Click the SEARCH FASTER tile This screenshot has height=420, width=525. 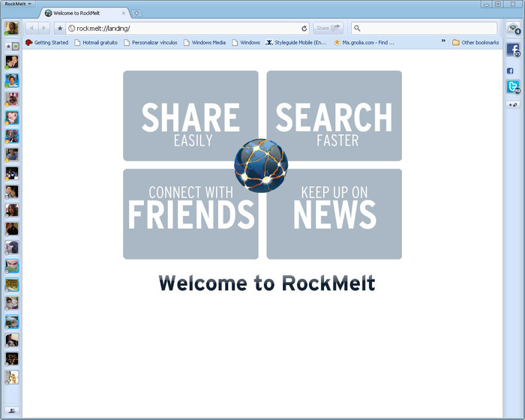tap(334, 115)
